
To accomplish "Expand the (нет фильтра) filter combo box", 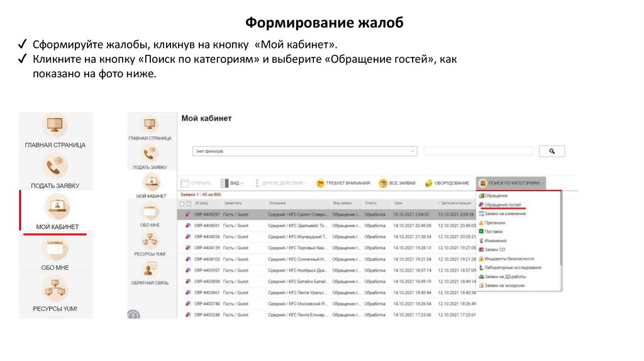I will coord(305,151).
